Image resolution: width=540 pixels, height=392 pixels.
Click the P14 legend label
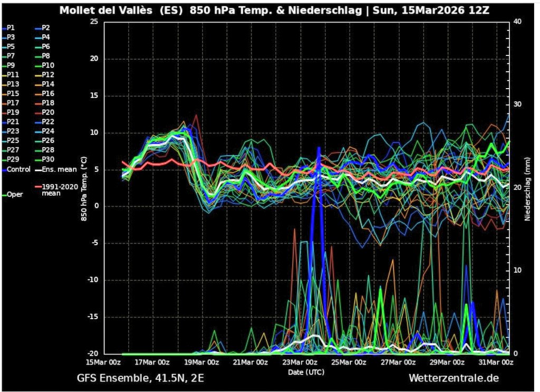click(x=48, y=84)
